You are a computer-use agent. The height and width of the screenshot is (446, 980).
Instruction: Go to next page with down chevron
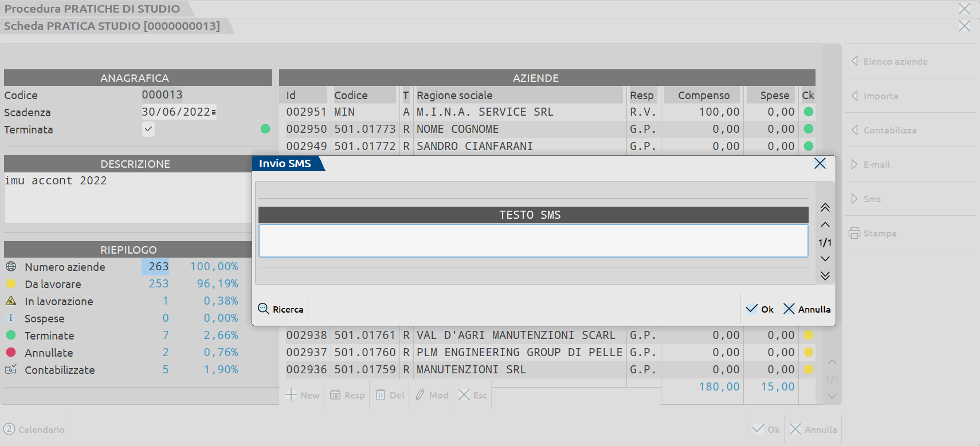pyautogui.click(x=825, y=259)
